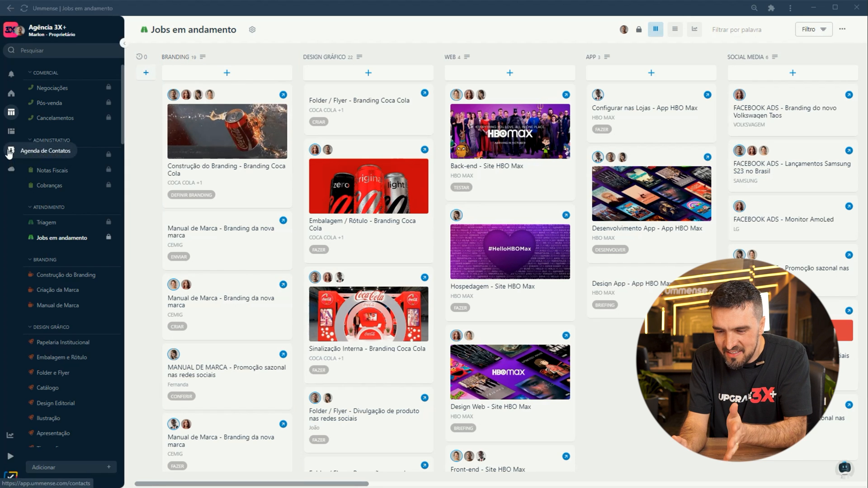Viewport: 868px width, 488px height.
Task: Switch to chart view
Action: (694, 29)
